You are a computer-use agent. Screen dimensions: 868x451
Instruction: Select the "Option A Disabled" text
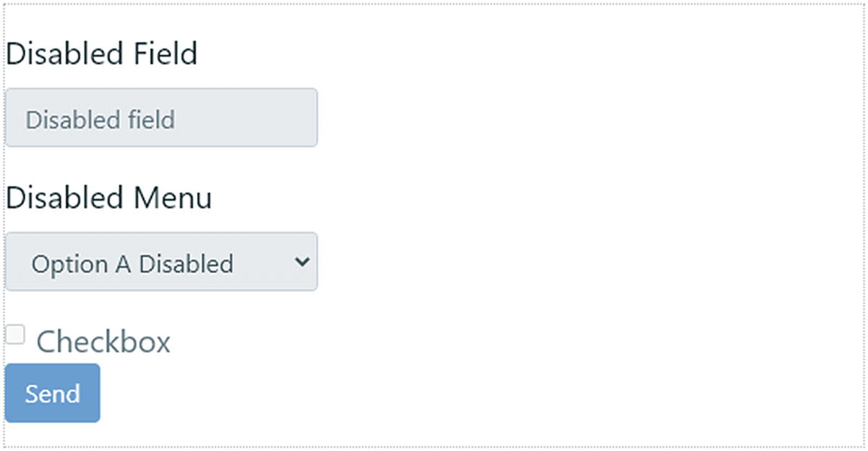tap(132, 264)
